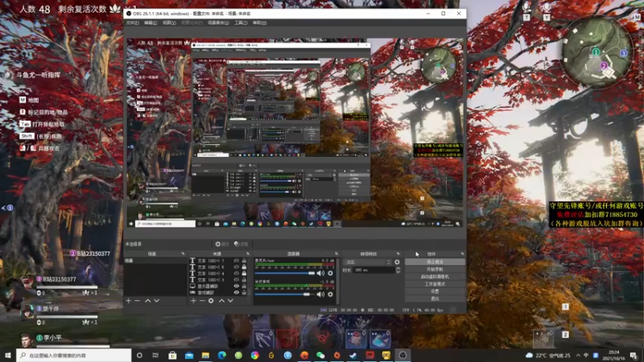The image size is (644, 362).
Task: Click the Start Recording button
Action: click(x=435, y=269)
